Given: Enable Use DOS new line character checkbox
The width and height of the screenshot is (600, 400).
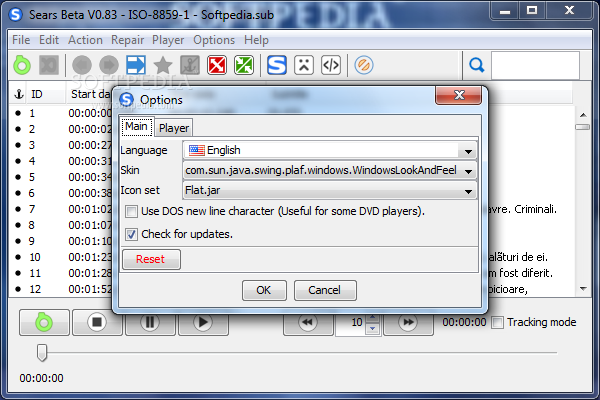Looking at the screenshot, I should 131,211.
